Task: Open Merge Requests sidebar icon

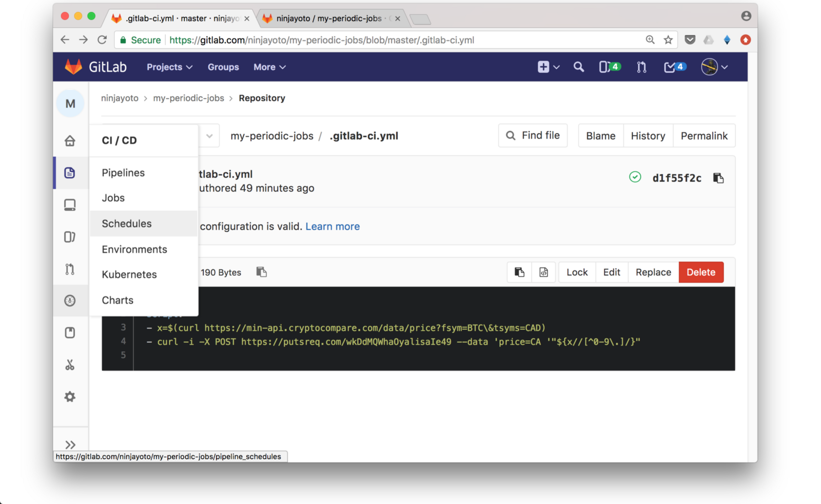Action: (70, 269)
